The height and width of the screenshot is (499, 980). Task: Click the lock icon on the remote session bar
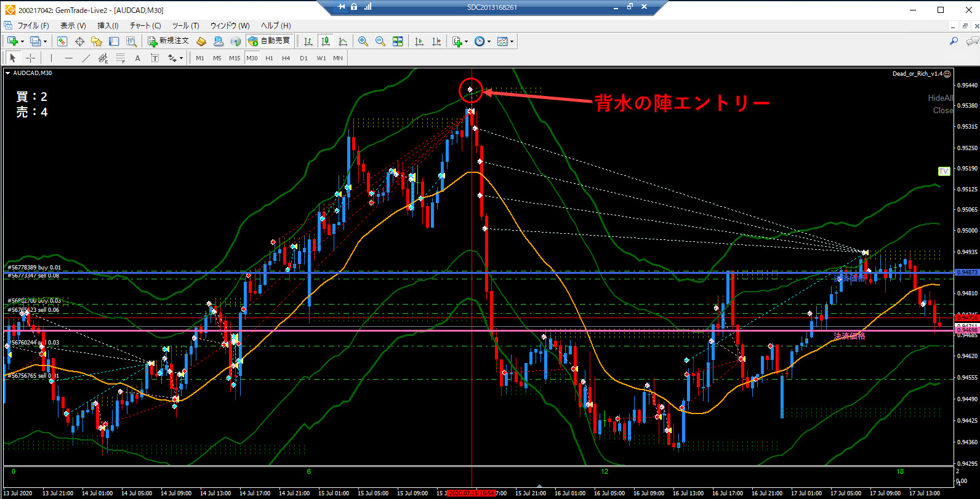click(x=353, y=7)
